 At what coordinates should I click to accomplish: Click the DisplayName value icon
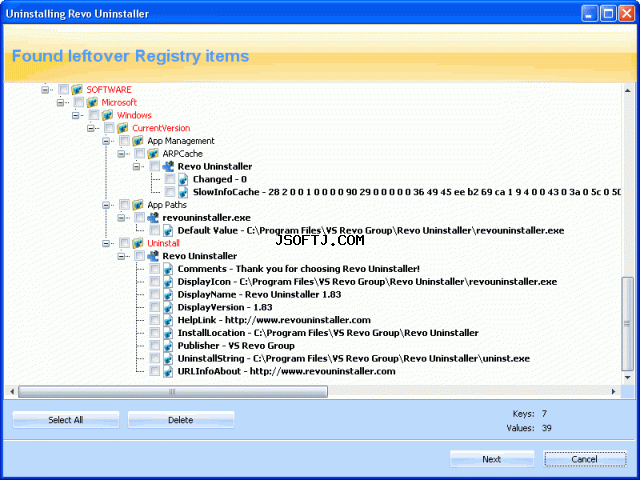tap(168, 294)
